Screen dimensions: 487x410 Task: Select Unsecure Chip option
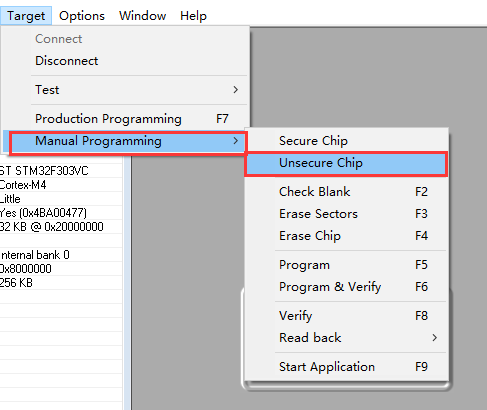coord(346,164)
